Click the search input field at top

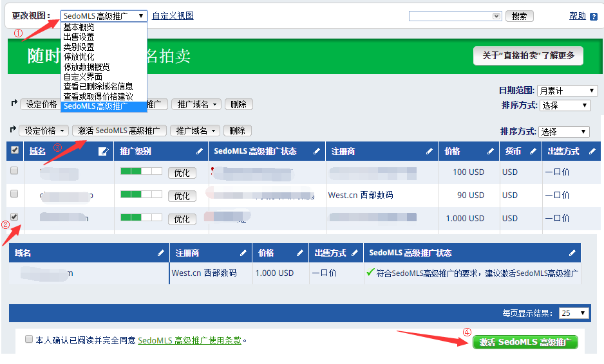(451, 16)
